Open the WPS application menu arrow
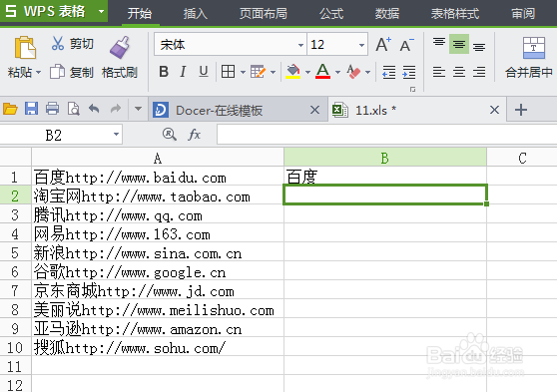 tap(101, 11)
